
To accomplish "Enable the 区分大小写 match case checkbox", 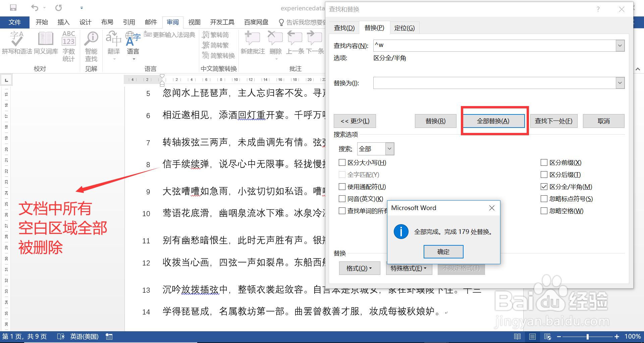I will click(x=342, y=162).
